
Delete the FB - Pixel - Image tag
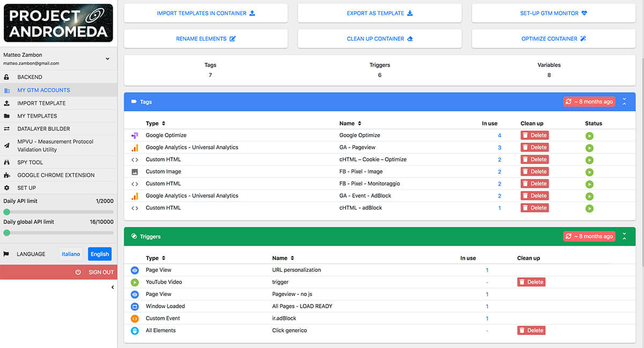click(535, 172)
